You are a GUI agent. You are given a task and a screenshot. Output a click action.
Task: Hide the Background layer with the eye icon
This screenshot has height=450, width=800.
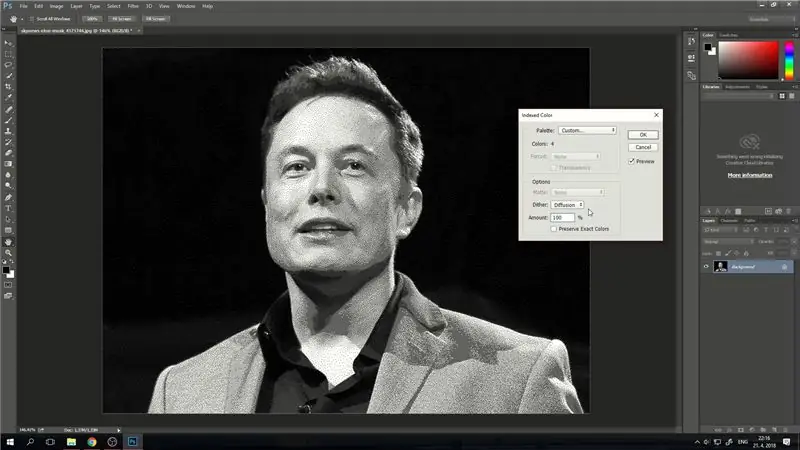click(x=706, y=266)
